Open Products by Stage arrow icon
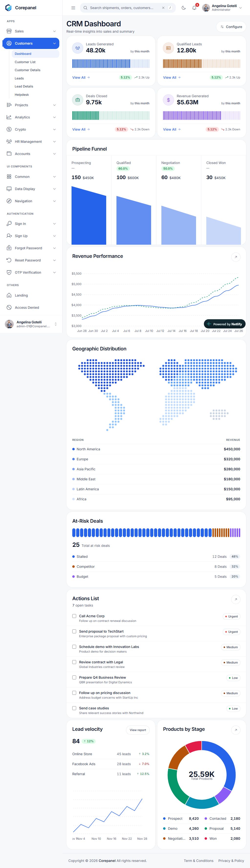Screen dimensions: 250x868 [x=236, y=730]
